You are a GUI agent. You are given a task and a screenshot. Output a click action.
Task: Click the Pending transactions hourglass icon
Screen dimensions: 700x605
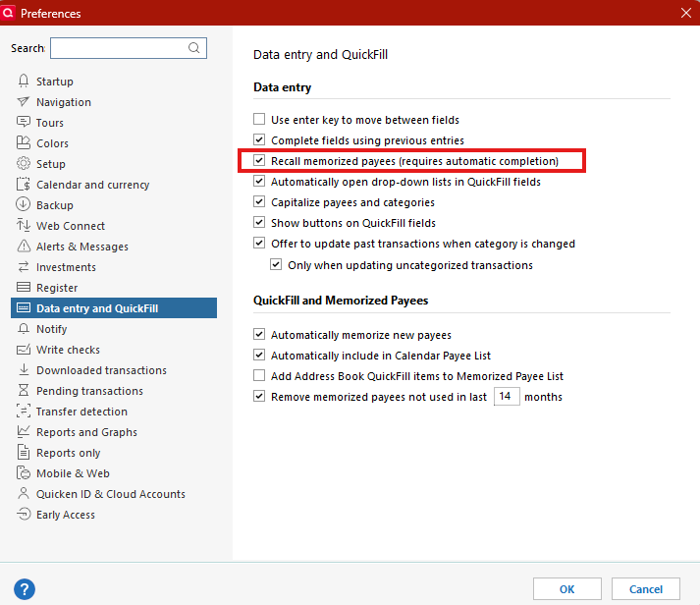(x=24, y=390)
